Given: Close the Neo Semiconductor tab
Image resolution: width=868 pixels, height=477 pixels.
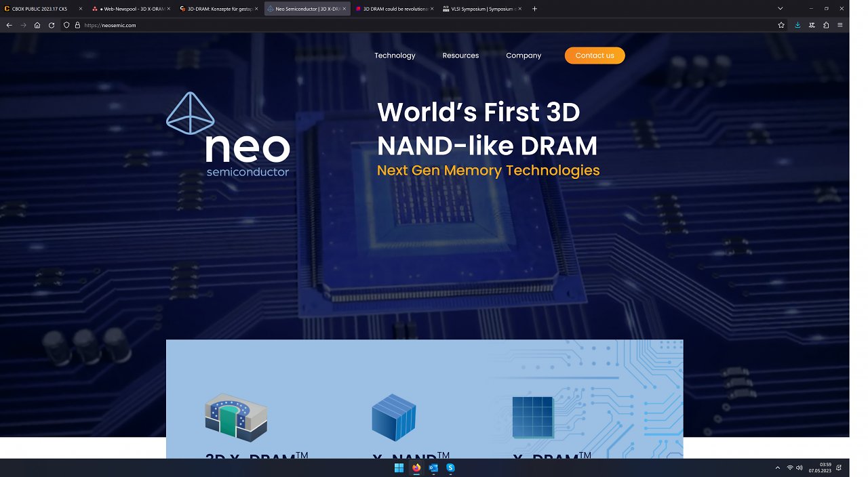Looking at the screenshot, I should click(x=343, y=9).
